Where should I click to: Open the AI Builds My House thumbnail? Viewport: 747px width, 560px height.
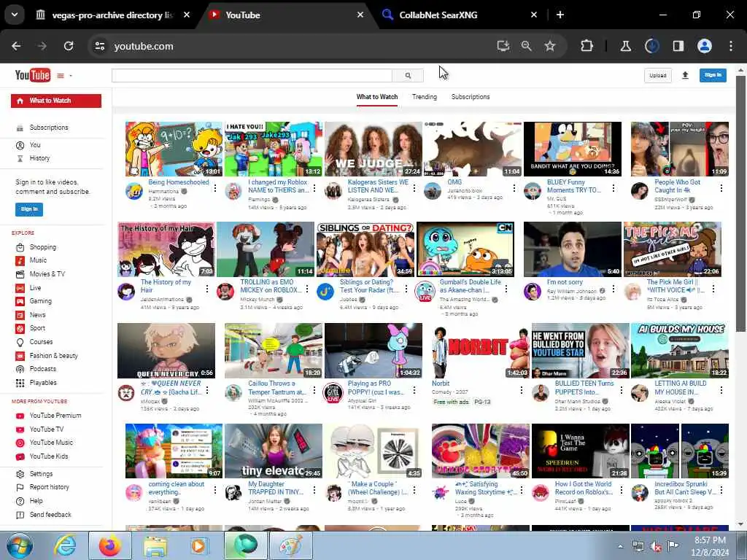[679, 351]
